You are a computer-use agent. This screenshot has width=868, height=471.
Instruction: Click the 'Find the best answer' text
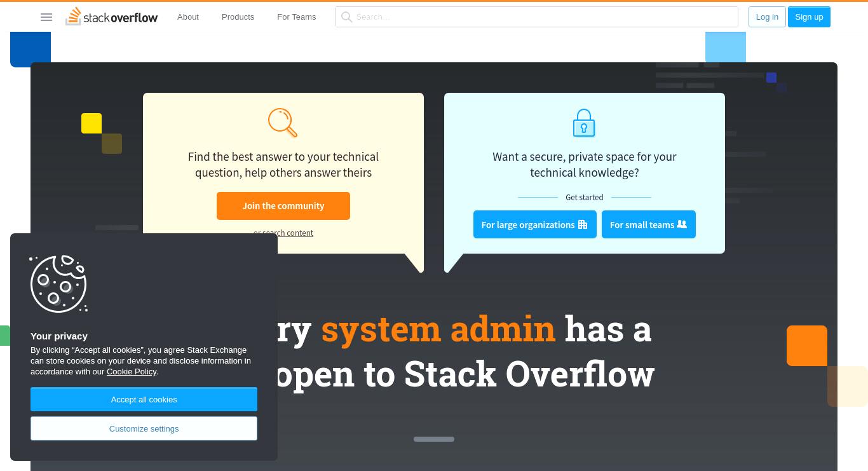pyautogui.click(x=283, y=165)
